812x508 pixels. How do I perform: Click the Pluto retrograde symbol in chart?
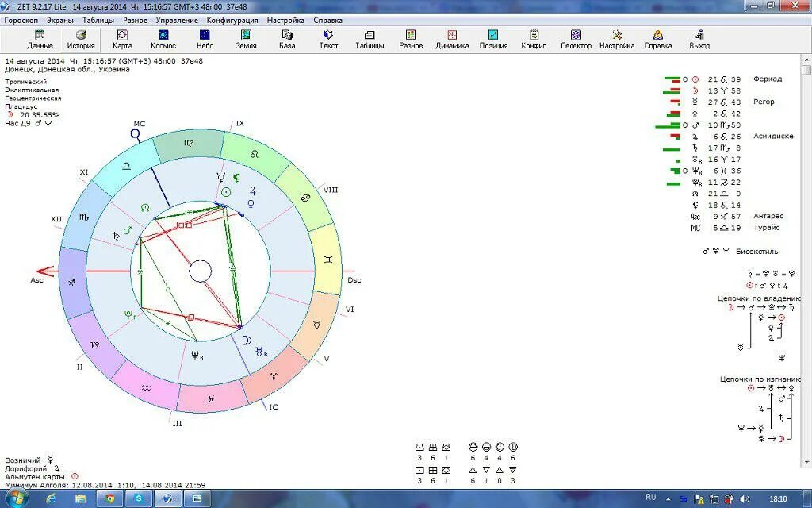[130, 314]
